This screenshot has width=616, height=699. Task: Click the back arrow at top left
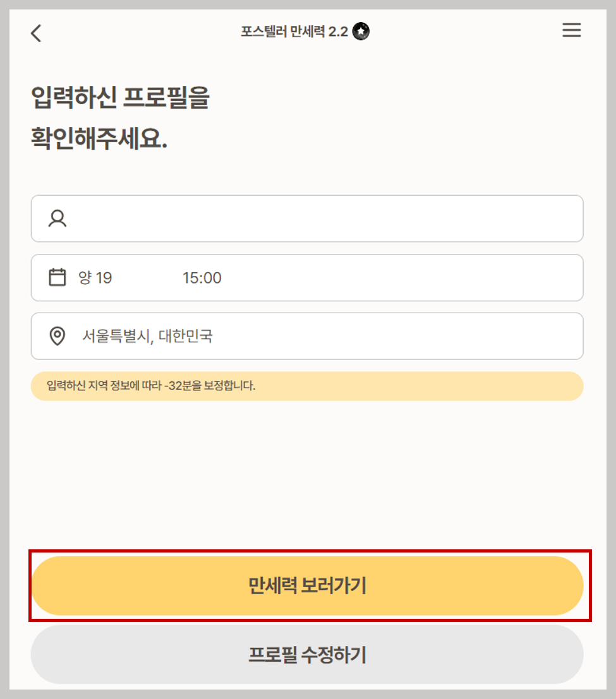point(36,33)
